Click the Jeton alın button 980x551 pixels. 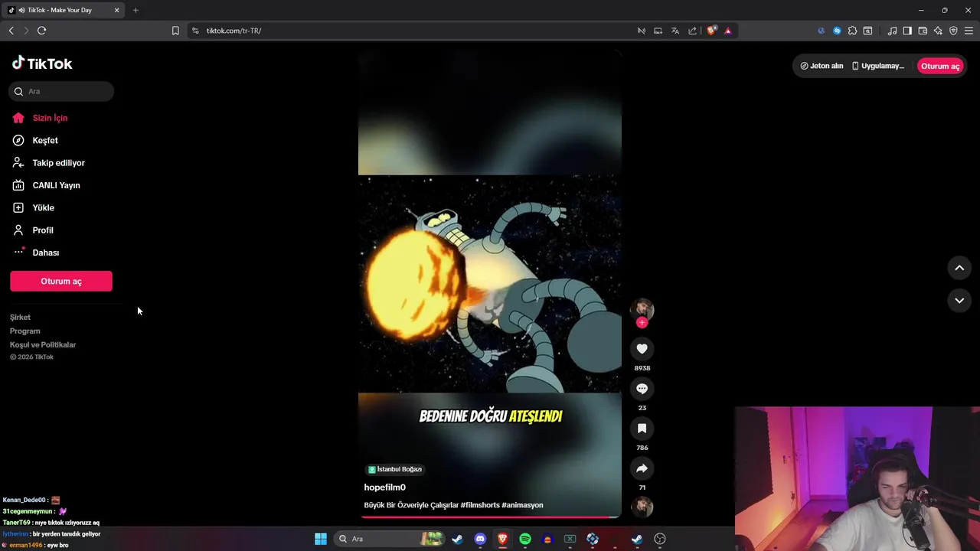coord(822,66)
